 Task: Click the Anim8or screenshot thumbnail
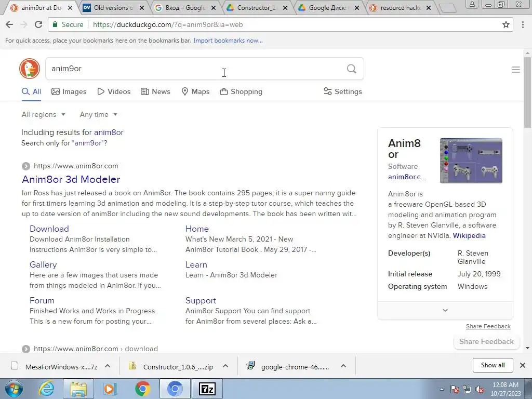point(471,161)
